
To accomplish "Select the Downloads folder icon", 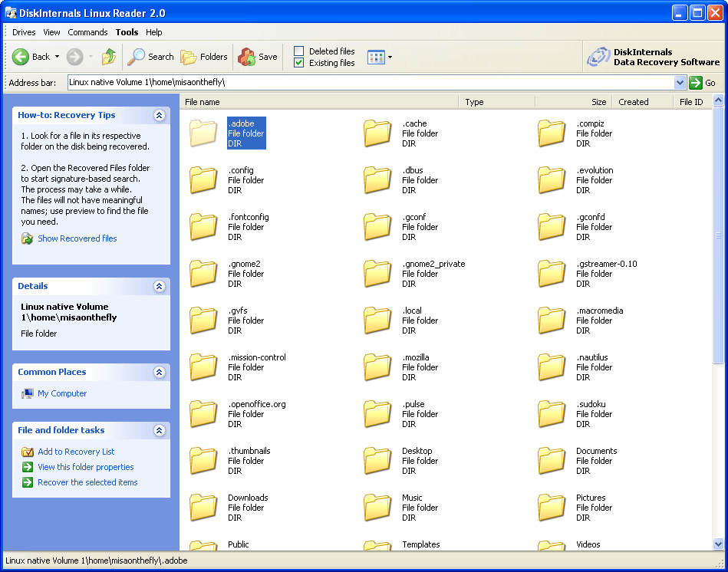I will 204,507.
